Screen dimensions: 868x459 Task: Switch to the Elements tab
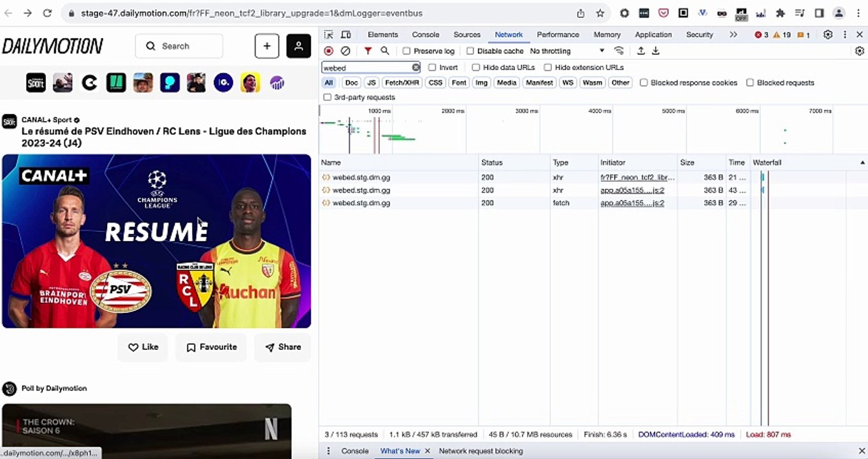(383, 34)
